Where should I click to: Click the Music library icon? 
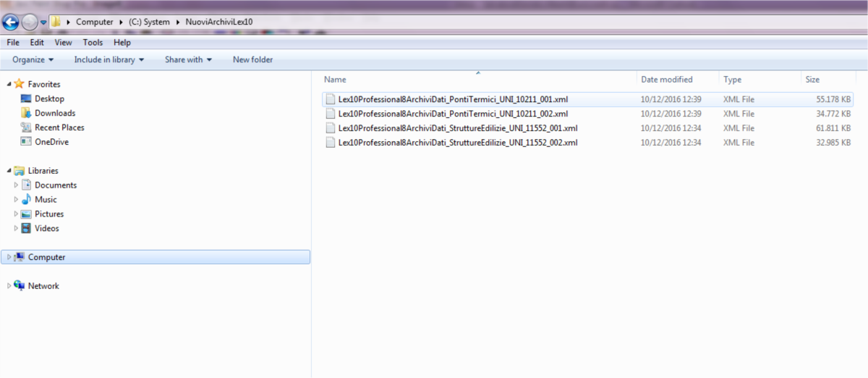[26, 199]
